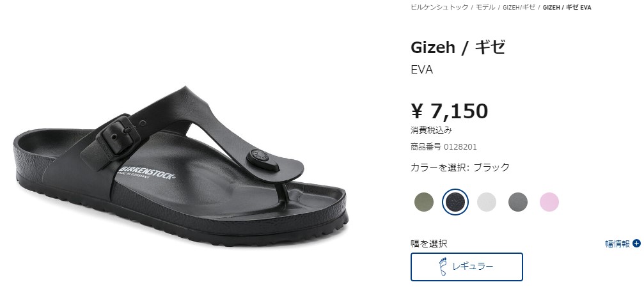Select the pink color swatch
This screenshot has width=644, height=289.
click(549, 202)
